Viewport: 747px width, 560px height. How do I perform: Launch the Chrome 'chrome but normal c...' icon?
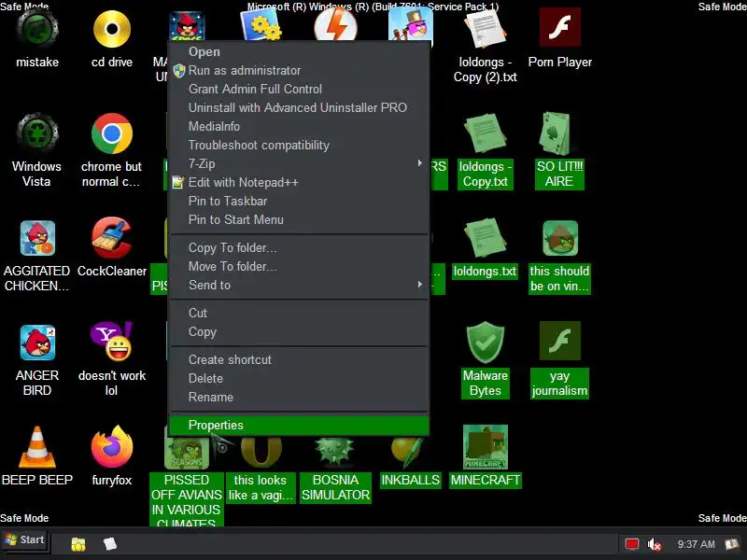click(x=112, y=133)
